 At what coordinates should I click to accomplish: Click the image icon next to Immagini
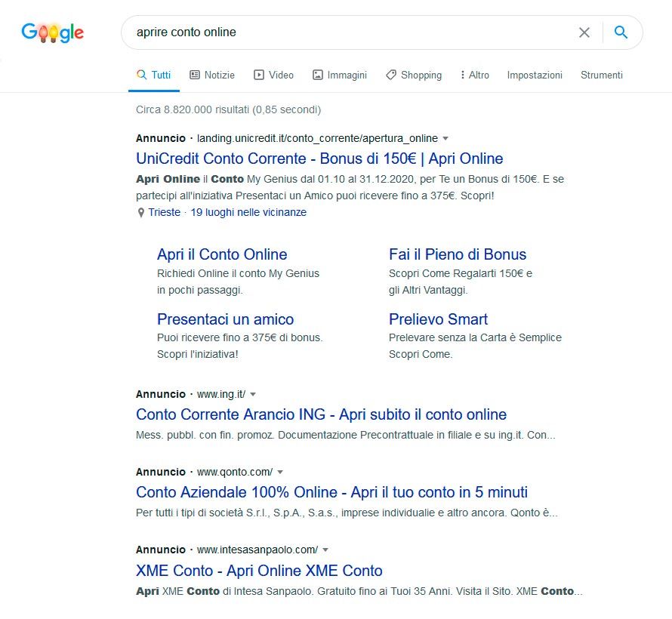[x=316, y=75]
